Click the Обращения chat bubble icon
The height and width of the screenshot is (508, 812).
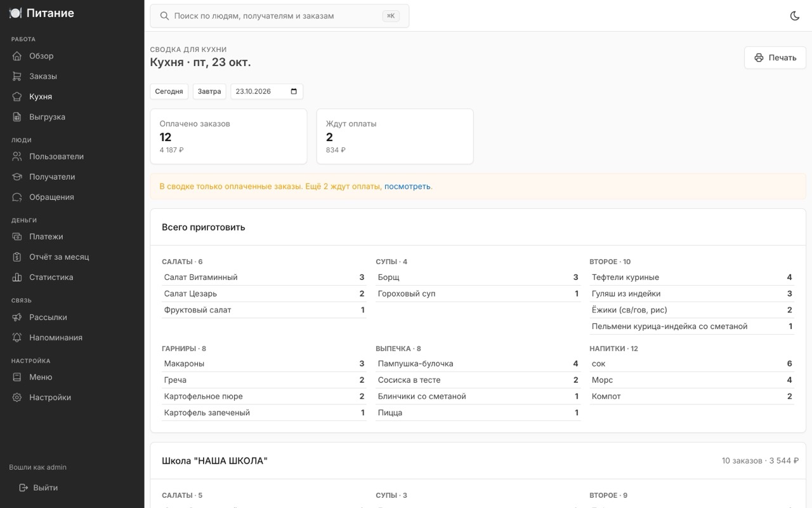tap(17, 197)
